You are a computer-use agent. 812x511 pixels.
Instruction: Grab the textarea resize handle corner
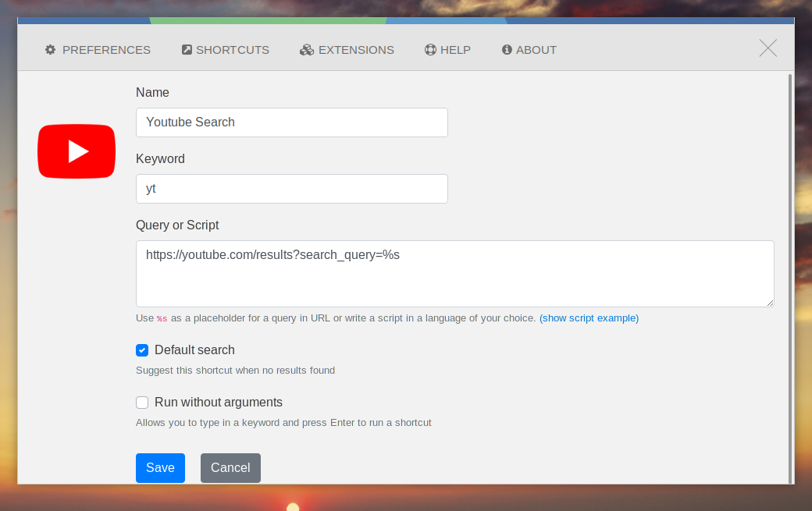click(770, 303)
